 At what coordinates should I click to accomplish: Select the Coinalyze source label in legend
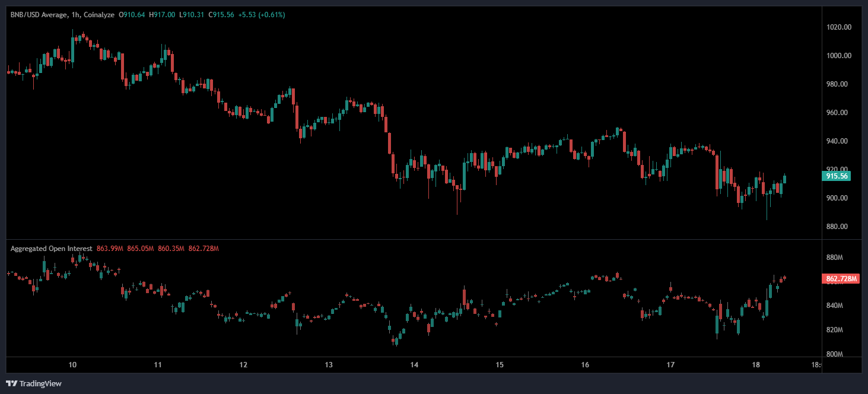pos(101,14)
